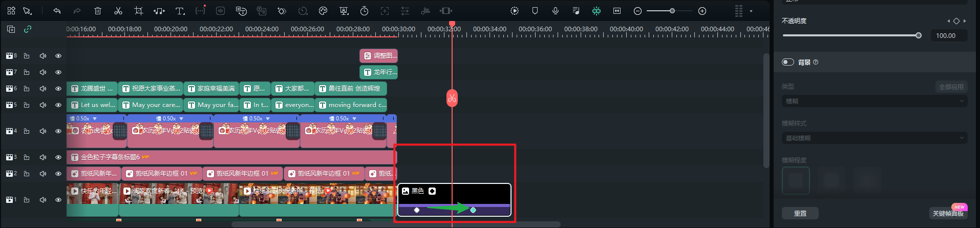Mute track 4 with its speaker icon

pos(43,131)
